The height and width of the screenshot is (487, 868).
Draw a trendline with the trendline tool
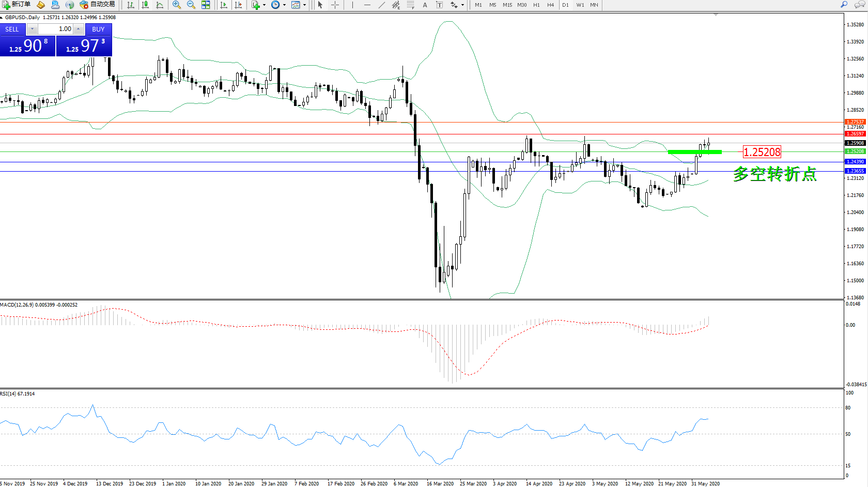[381, 5]
